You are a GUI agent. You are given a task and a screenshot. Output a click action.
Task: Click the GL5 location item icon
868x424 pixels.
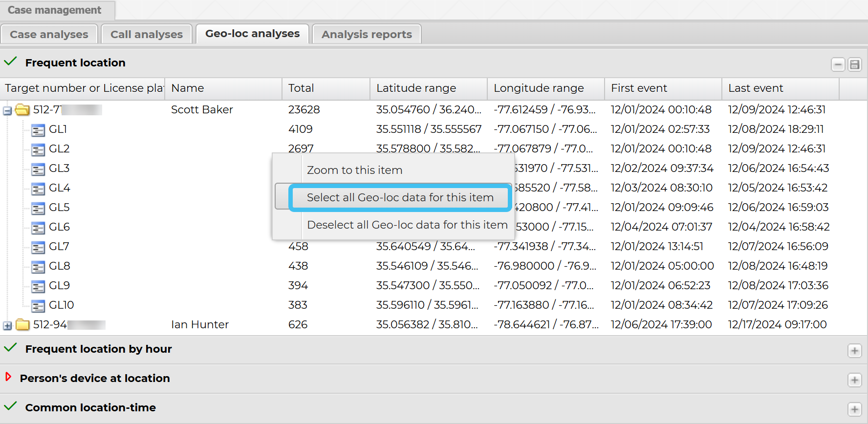38,208
